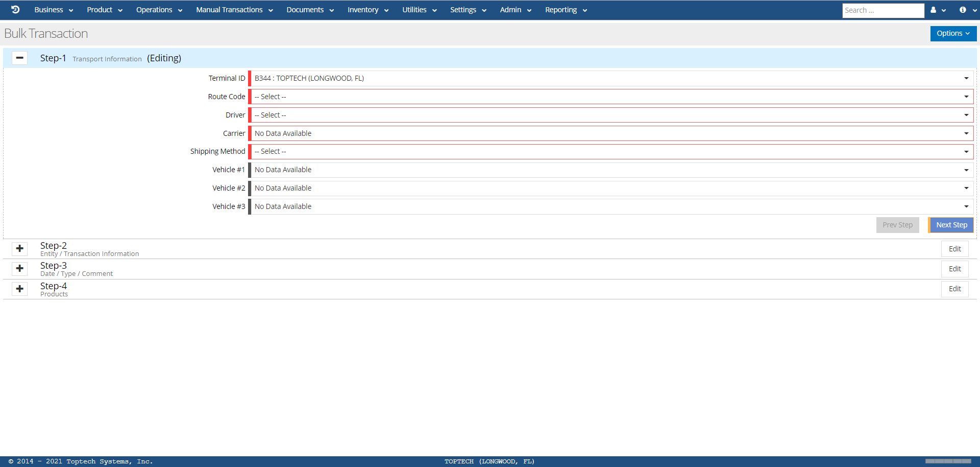Viewport: 980px width, 467px height.
Task: Open the Product menu
Action: pos(105,10)
